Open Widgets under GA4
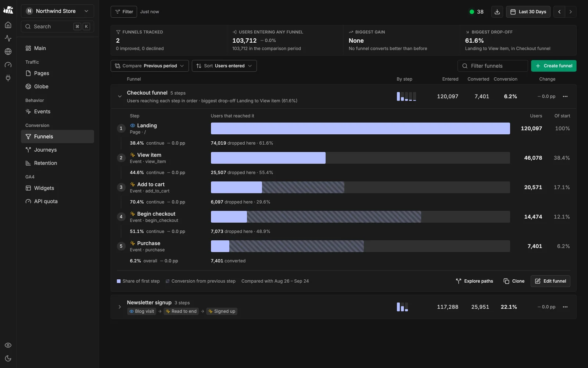The height and width of the screenshot is (368, 588). (x=57, y=188)
